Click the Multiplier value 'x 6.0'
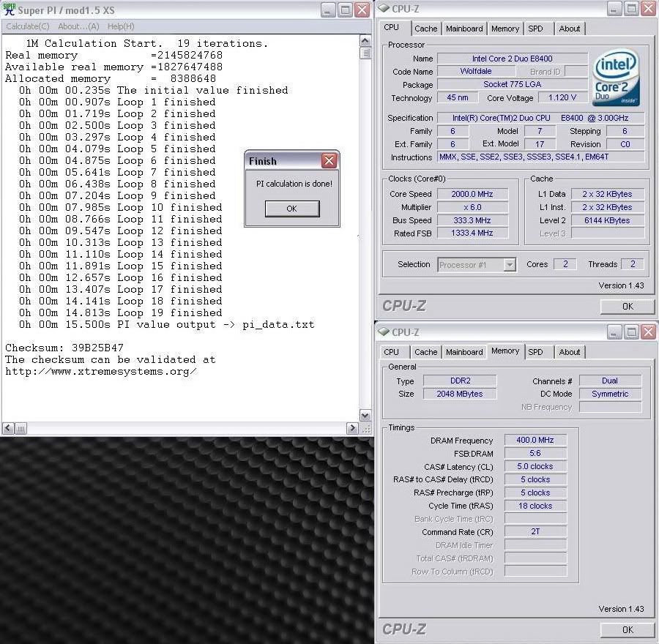This screenshot has height=644, width=659. [x=472, y=207]
